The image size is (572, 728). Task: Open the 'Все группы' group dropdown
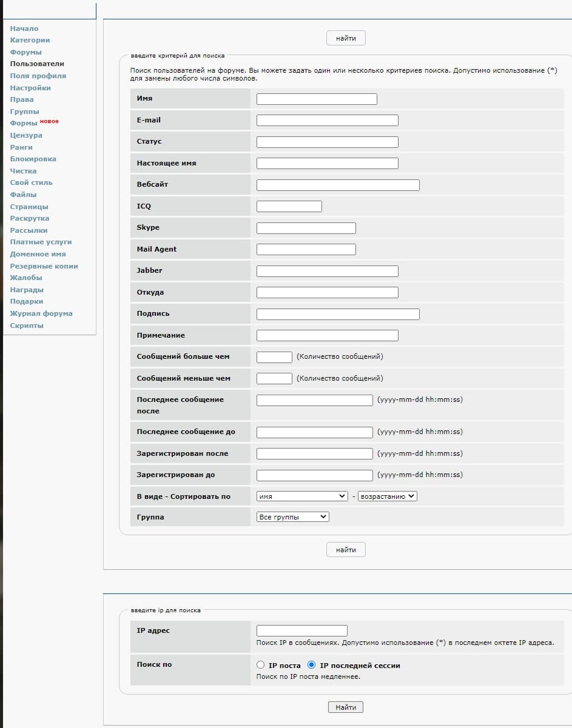pyautogui.click(x=292, y=517)
